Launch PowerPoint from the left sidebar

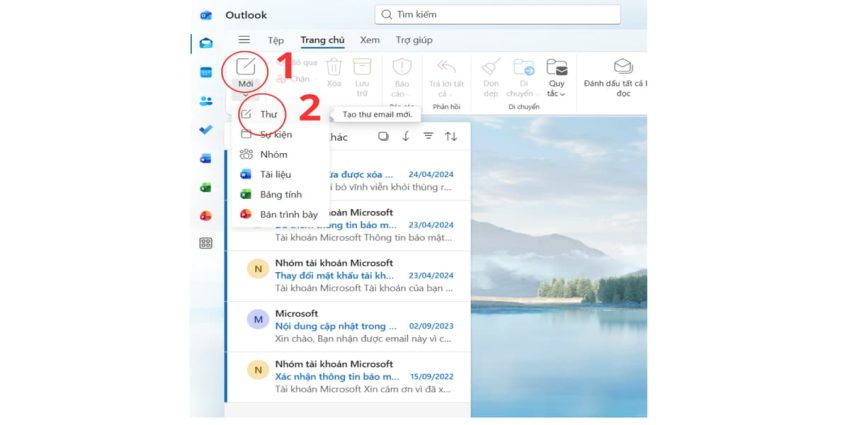[205, 215]
